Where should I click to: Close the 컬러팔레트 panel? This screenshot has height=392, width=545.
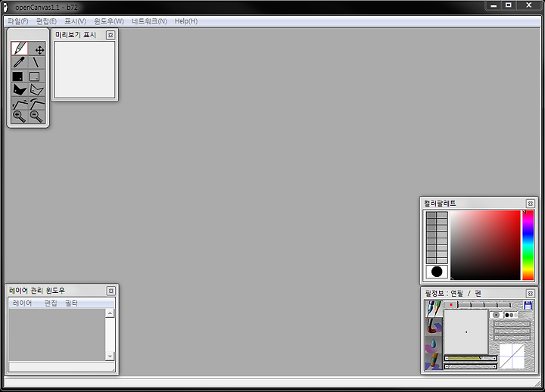[531, 204]
